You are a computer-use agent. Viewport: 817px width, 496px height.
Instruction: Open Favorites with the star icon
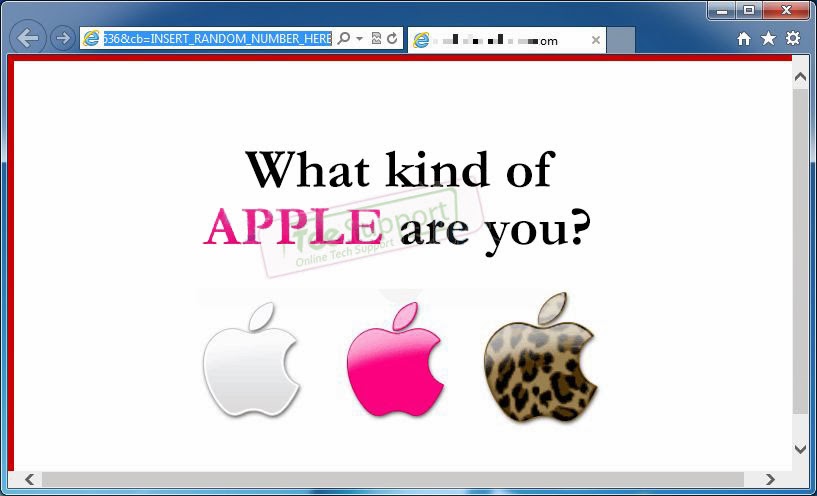point(768,38)
